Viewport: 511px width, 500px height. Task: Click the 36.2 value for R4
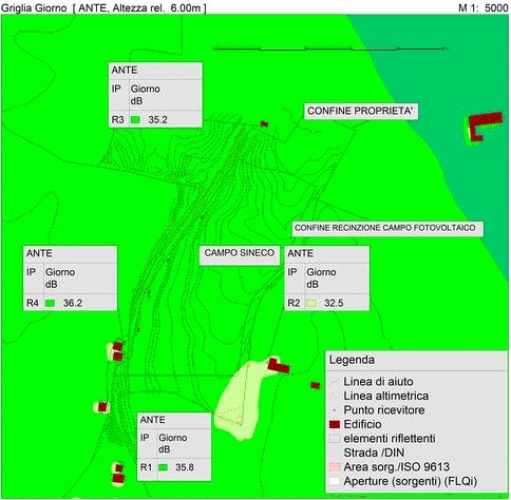pyautogui.click(x=73, y=303)
